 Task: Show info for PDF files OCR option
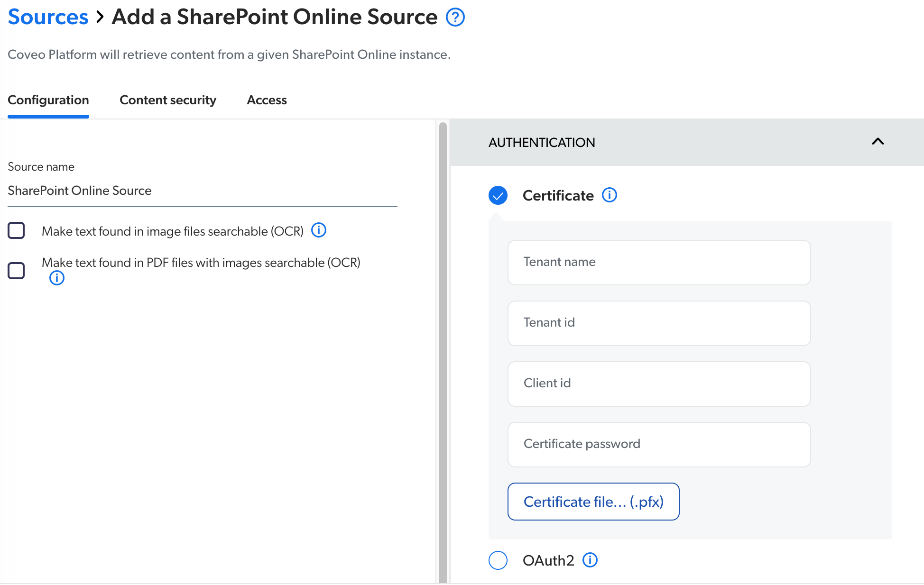(57, 278)
